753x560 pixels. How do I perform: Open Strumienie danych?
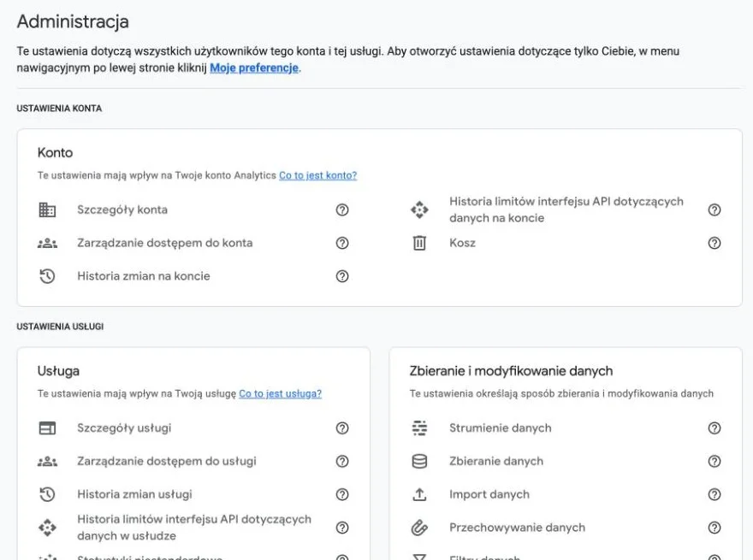point(501,428)
